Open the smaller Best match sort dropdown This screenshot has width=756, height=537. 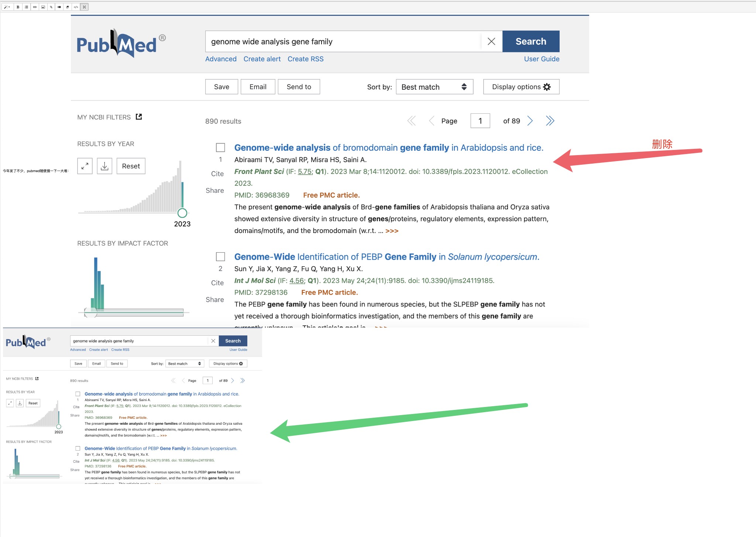click(185, 364)
